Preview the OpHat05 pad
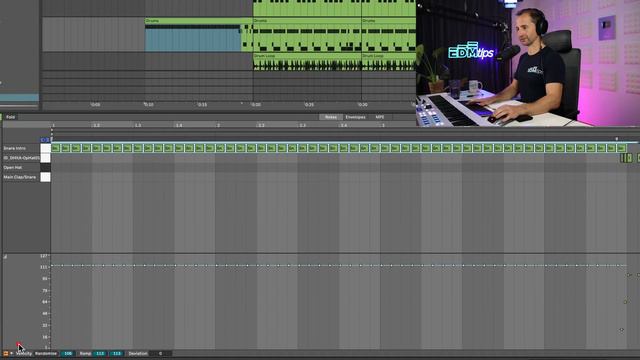Image resolution: width=640 pixels, height=360 pixels. [x=45, y=158]
